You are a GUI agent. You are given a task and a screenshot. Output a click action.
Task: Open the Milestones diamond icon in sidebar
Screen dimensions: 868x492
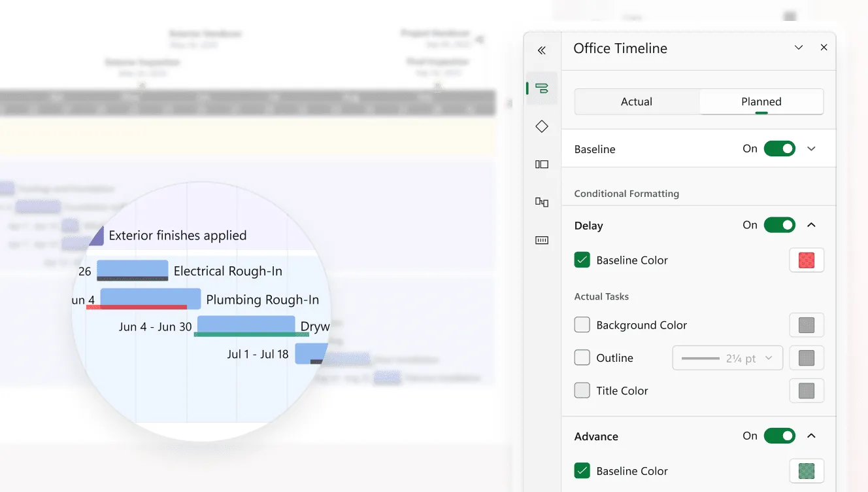click(x=541, y=126)
